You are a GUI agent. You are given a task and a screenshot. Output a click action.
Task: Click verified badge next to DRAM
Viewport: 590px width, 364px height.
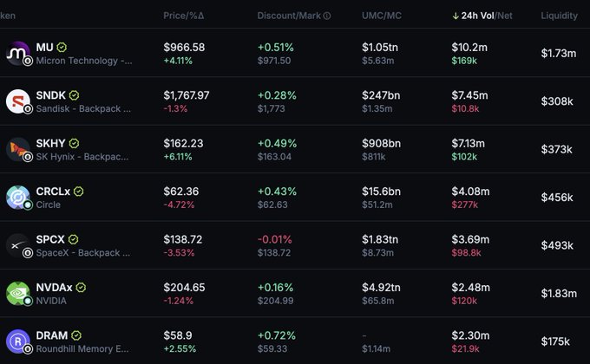(x=76, y=335)
